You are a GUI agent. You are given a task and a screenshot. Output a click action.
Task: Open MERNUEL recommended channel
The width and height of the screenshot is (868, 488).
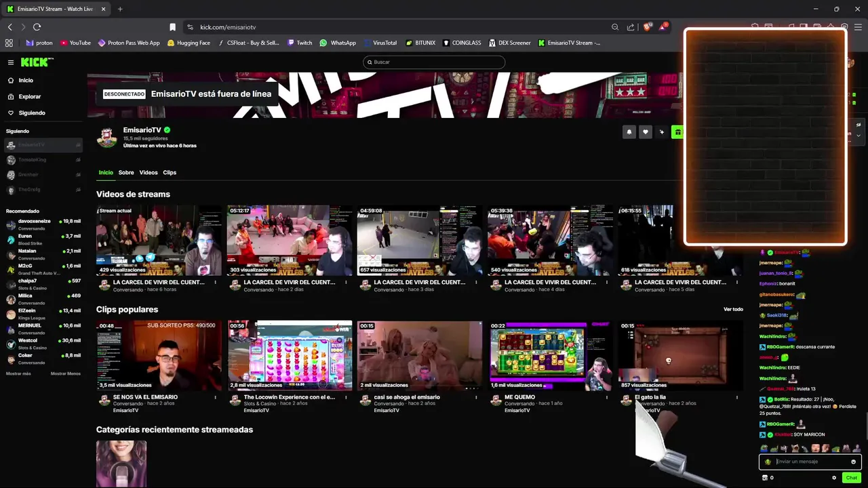coord(43,329)
